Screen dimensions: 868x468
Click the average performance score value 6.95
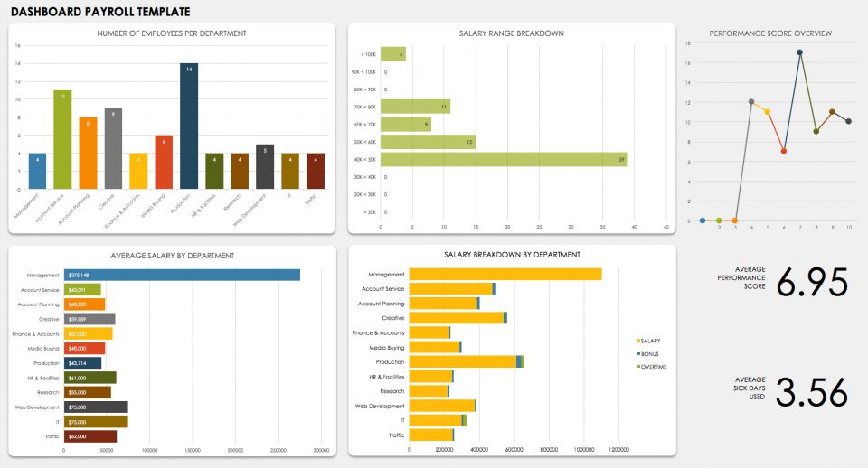tap(812, 284)
